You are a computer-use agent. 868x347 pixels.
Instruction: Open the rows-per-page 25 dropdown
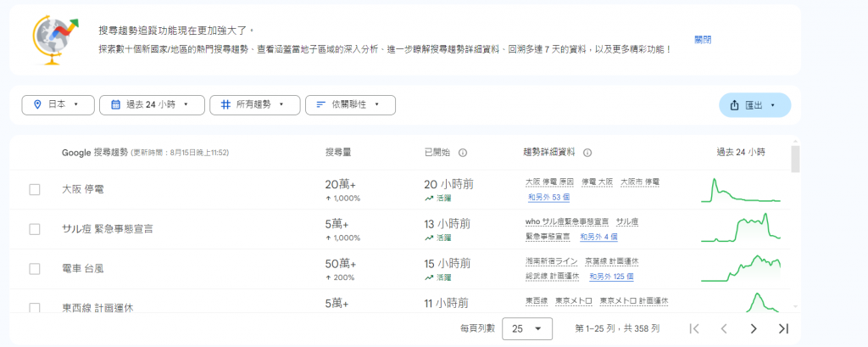pyautogui.click(x=527, y=328)
